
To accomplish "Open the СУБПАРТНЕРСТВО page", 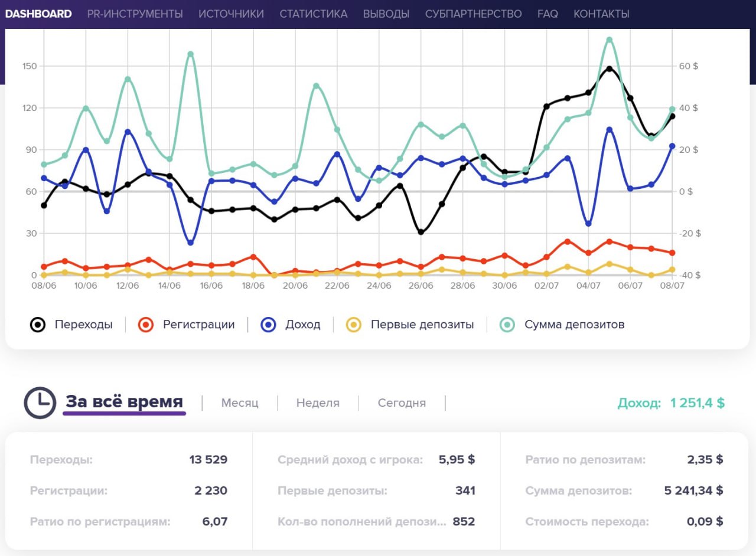I will (473, 14).
